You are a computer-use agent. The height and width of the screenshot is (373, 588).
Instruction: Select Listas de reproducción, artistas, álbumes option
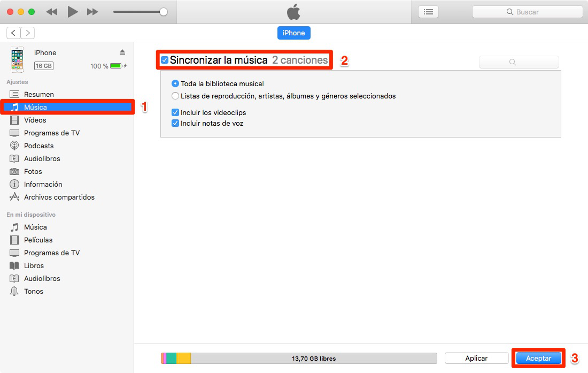click(175, 96)
